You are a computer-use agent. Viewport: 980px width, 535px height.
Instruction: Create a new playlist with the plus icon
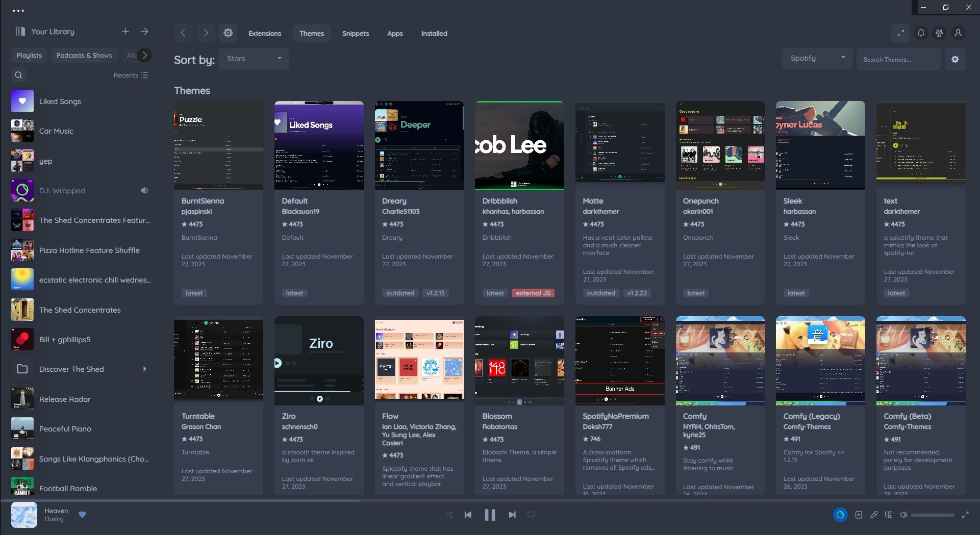tap(125, 31)
